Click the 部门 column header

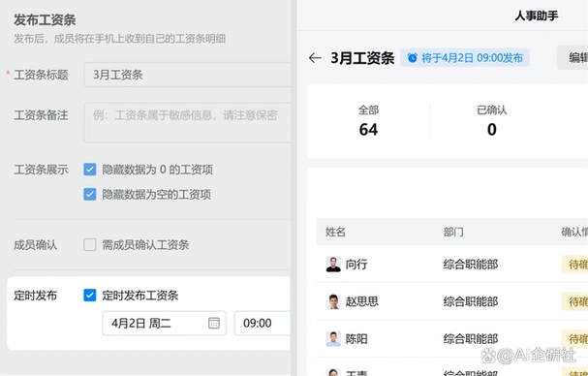453,232
